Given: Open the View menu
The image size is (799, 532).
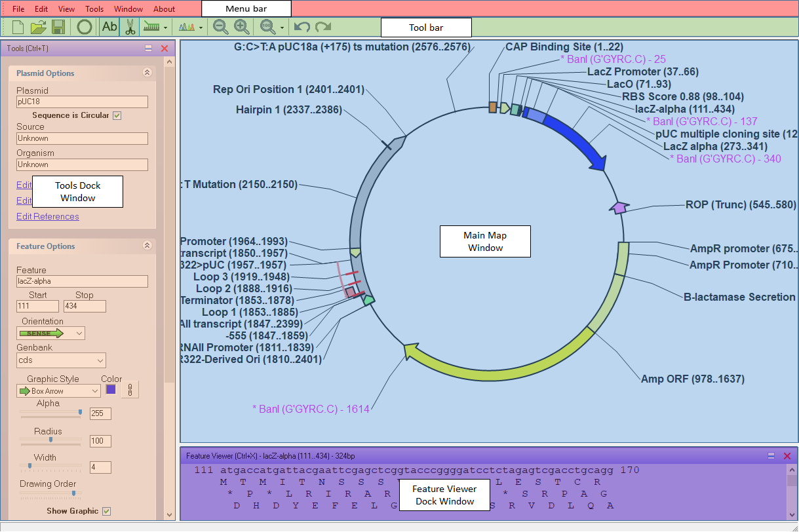Looking at the screenshot, I should [x=66, y=9].
